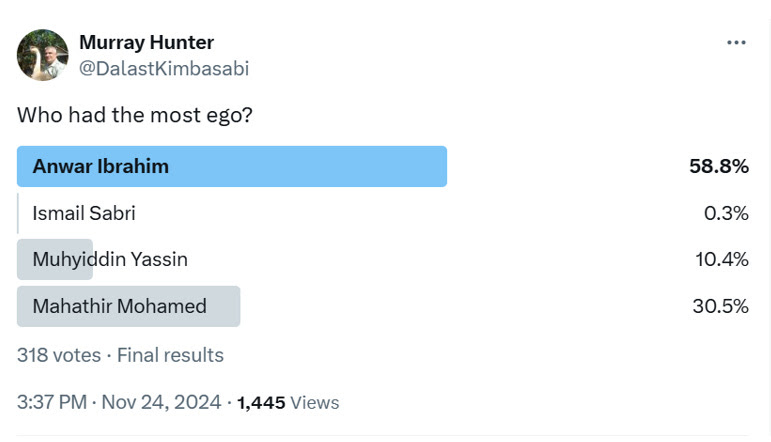Click the Nov 24, 2024 date
This screenshot has height=442, width=771.
[161, 402]
